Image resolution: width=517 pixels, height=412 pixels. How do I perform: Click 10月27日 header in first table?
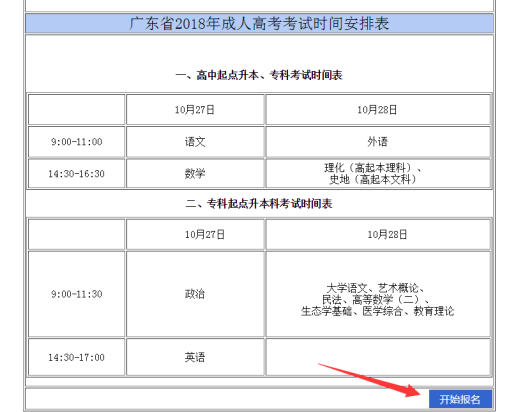coord(195,110)
